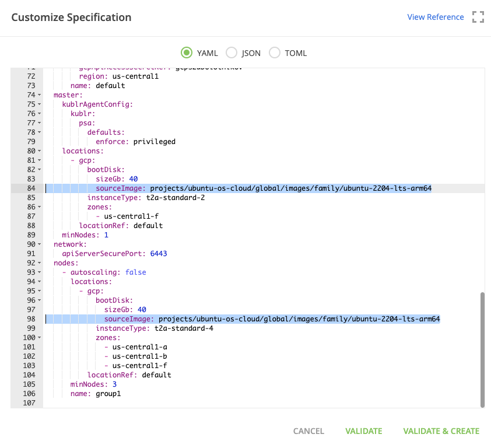Select the TOML format radio button
Viewport: 491px width, 448px height.
[275, 52]
